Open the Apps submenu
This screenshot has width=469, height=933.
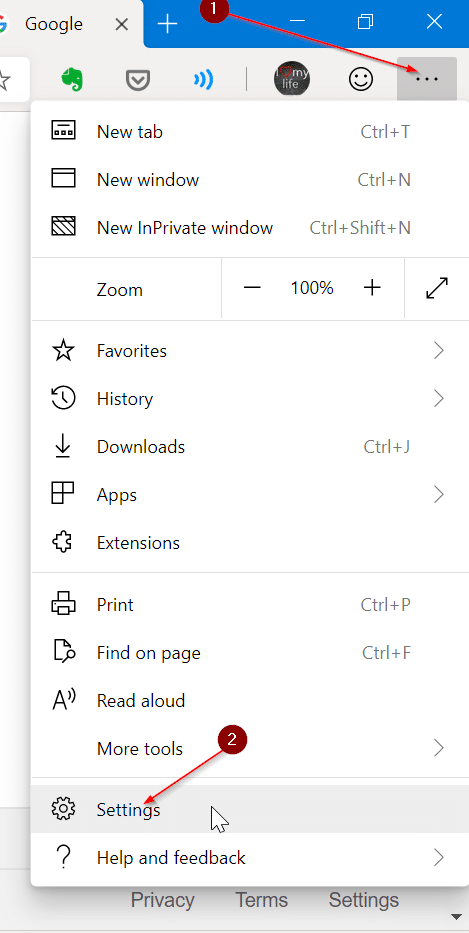tap(250, 495)
